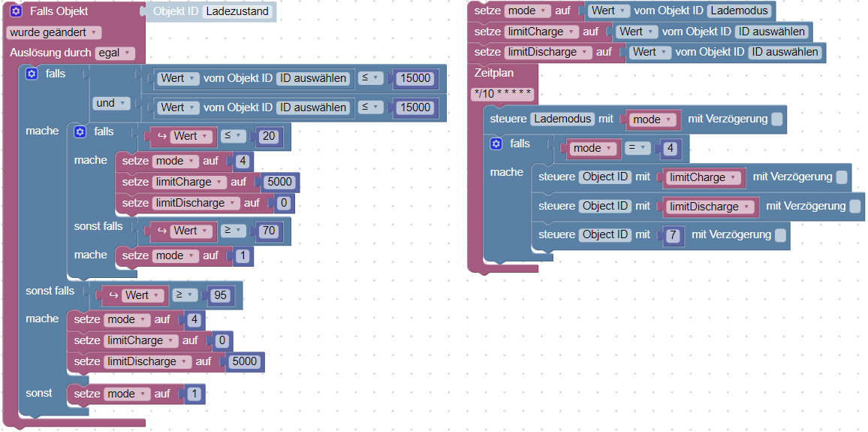Tick delay checkbox for steuere Lademodus

777,119
